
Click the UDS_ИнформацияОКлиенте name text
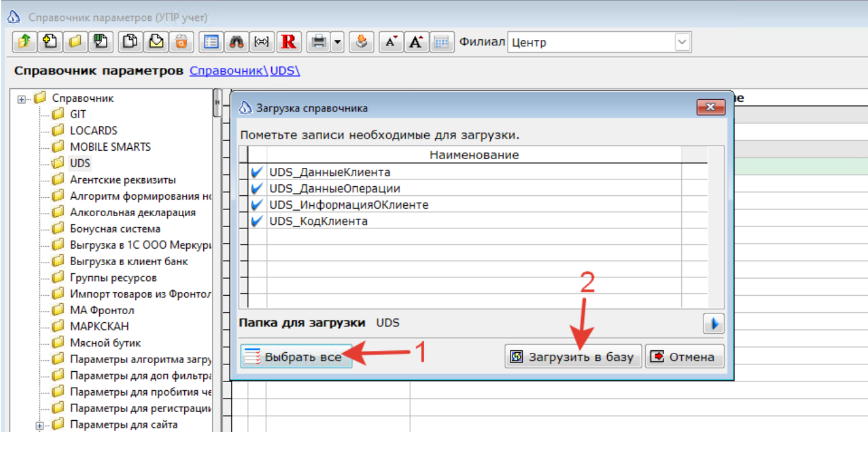(x=349, y=205)
